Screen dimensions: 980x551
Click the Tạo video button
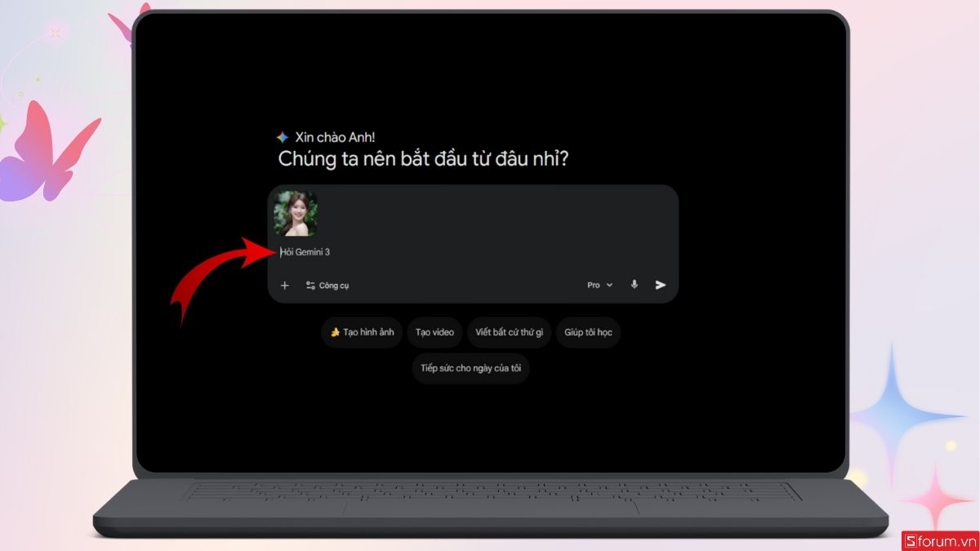(x=434, y=332)
